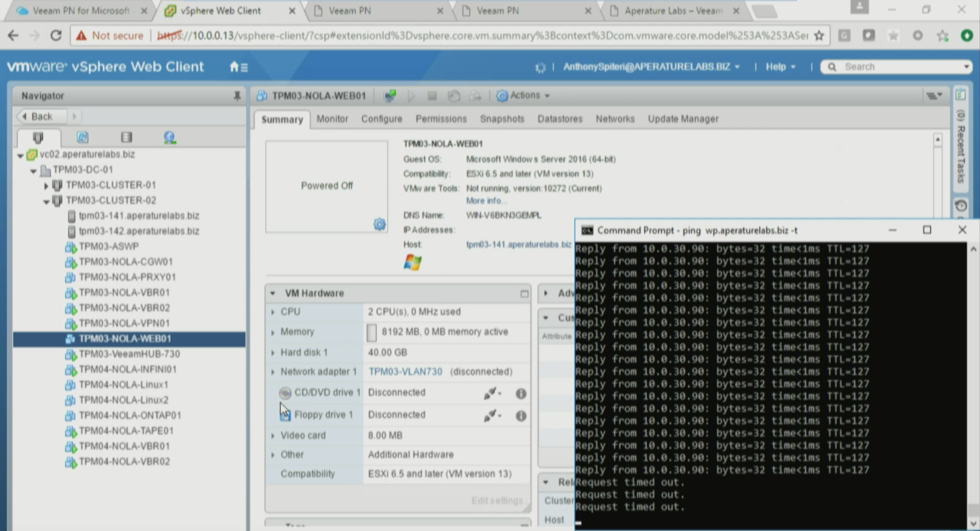This screenshot has width=980, height=531.
Task: Expand the Video card row
Action: [x=273, y=436]
